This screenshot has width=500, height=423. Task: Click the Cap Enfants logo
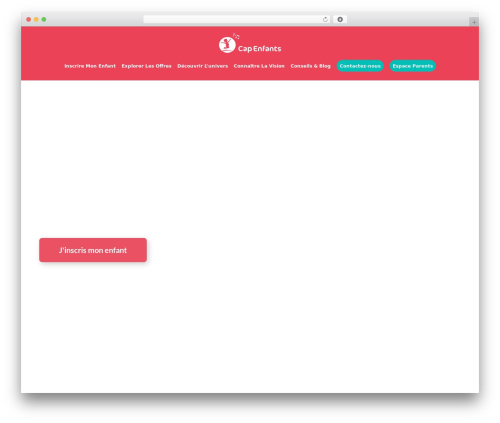click(x=250, y=44)
